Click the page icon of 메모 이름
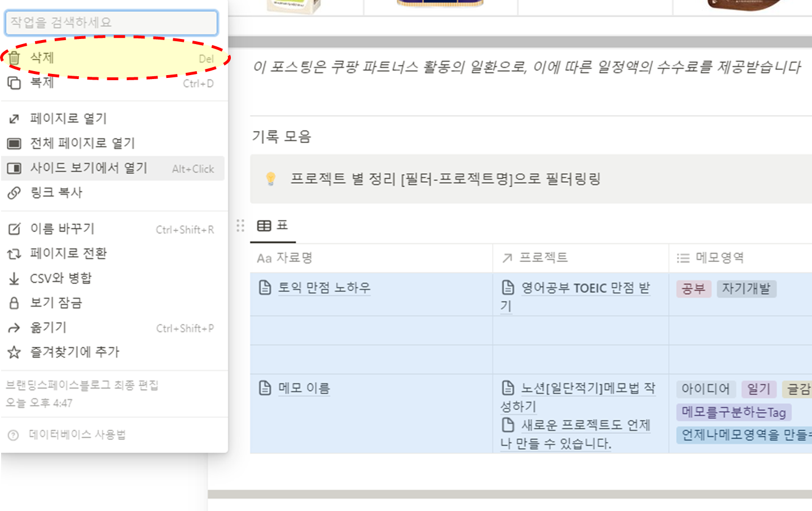The width and height of the screenshot is (812, 511). [265, 388]
